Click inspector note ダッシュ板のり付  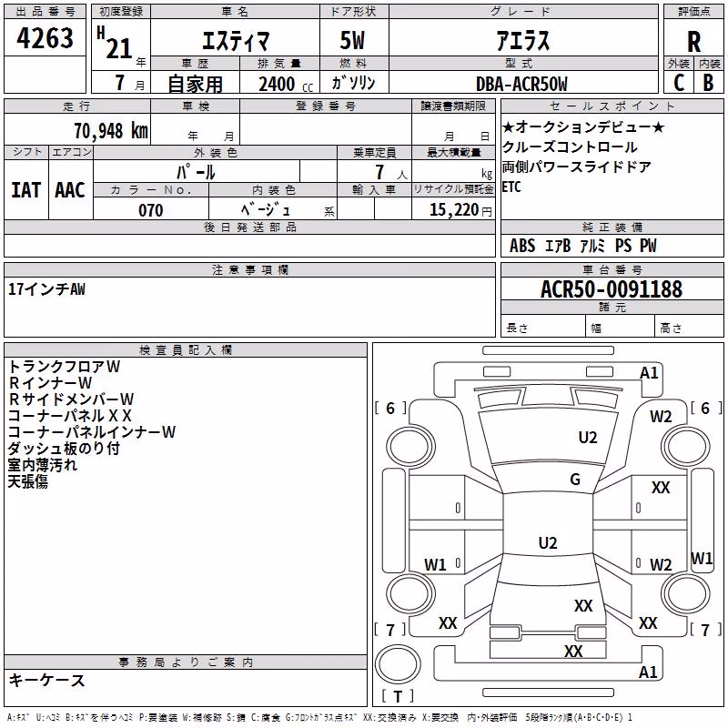tap(64, 448)
